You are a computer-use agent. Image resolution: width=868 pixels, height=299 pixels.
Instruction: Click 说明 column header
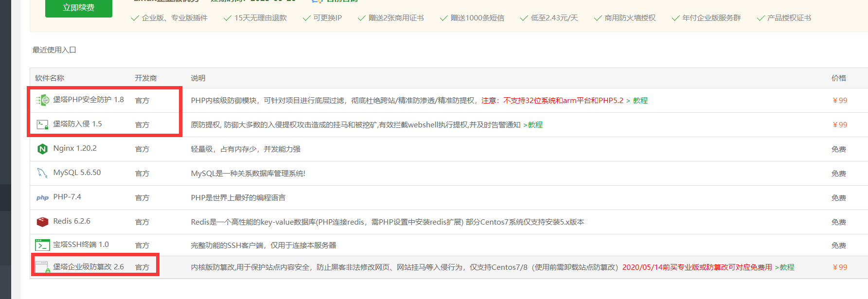point(198,78)
